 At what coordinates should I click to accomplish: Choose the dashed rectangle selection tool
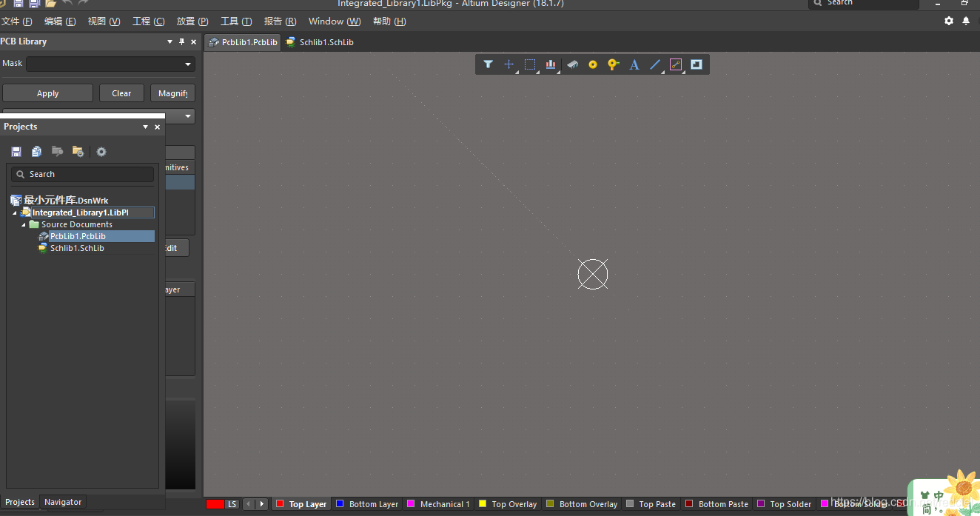530,64
